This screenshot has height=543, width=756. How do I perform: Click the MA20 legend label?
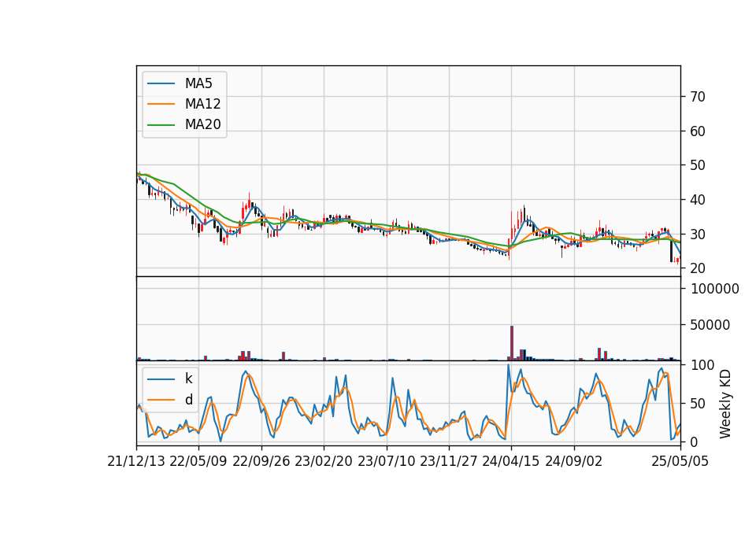pos(202,124)
